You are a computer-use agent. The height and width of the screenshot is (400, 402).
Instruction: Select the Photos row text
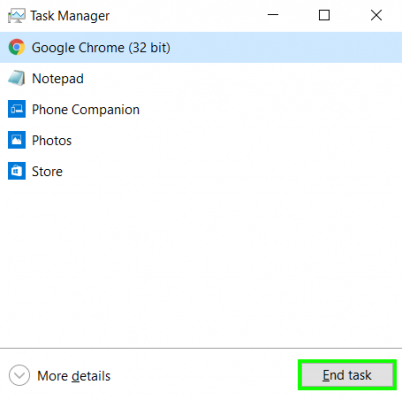52,140
